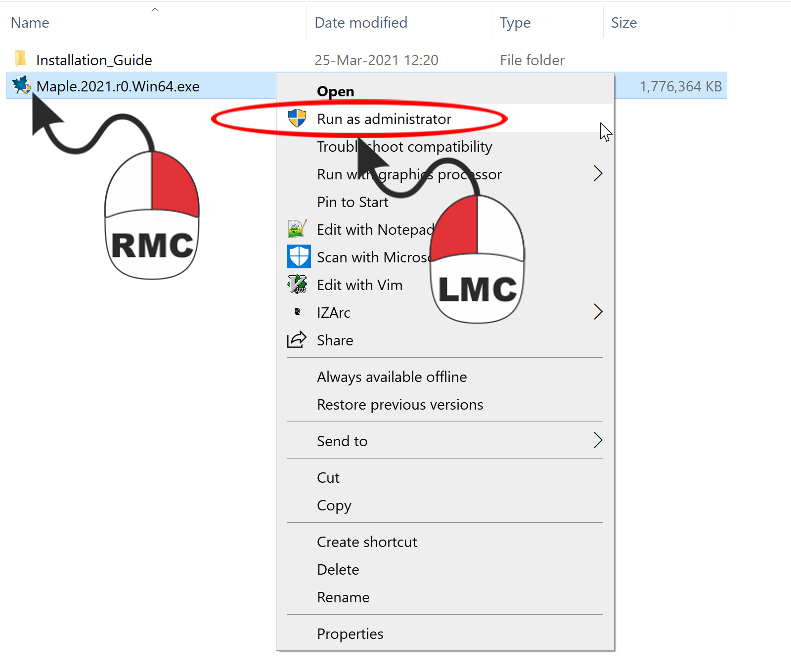This screenshot has width=791, height=672.
Task: Sort by the Date modified column header
Action: 361,23
